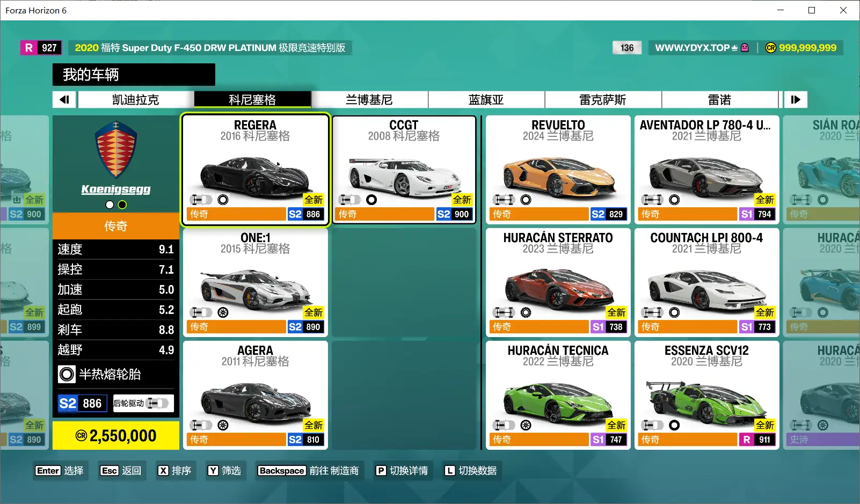
Task: Click the drivetrain icon on ESSENZA SCV12 card
Action: coord(653,425)
